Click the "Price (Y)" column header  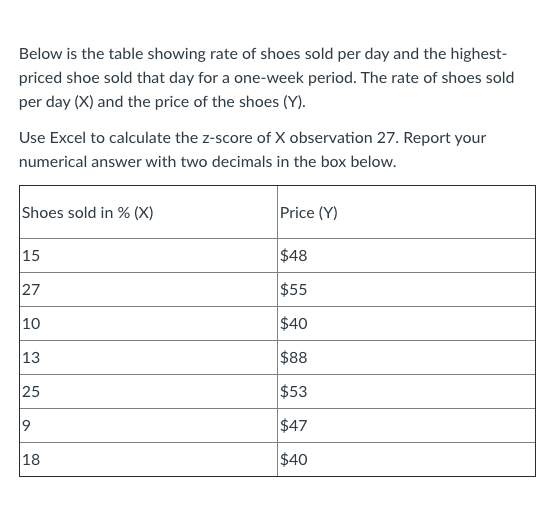point(406,212)
